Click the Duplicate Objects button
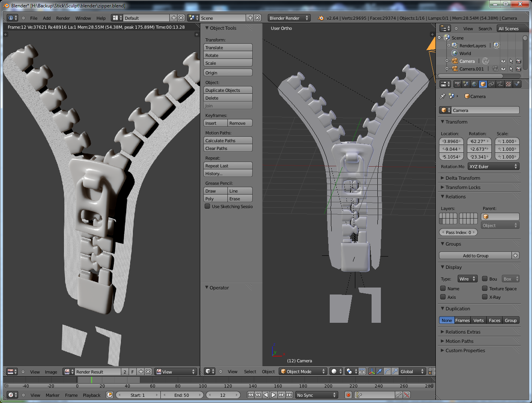This screenshot has height=403, width=532. click(x=228, y=90)
